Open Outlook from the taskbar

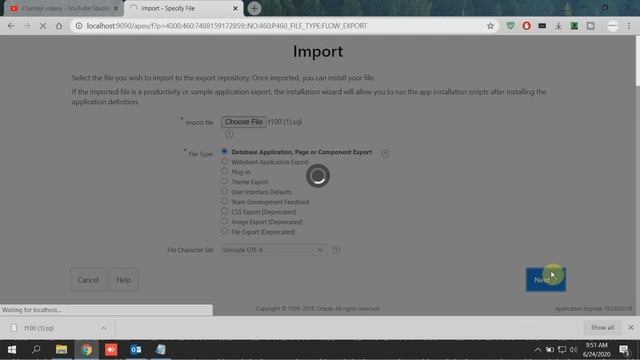(136, 349)
